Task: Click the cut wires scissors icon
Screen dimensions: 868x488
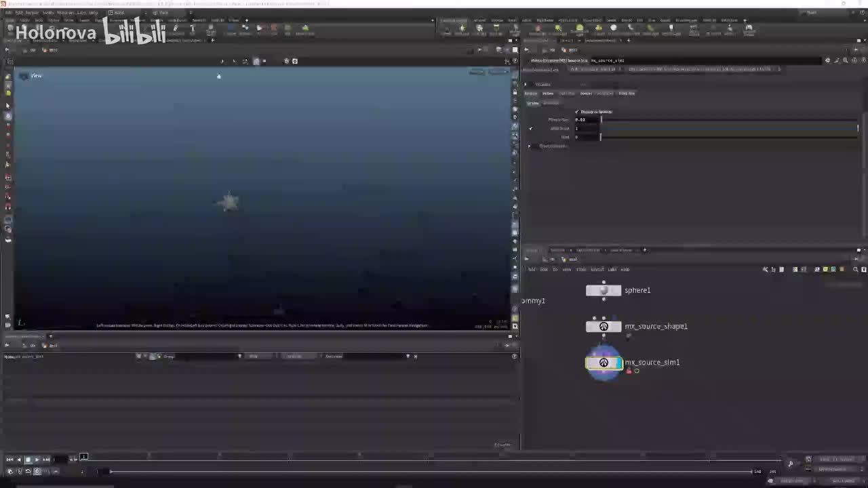Action: [766, 269]
